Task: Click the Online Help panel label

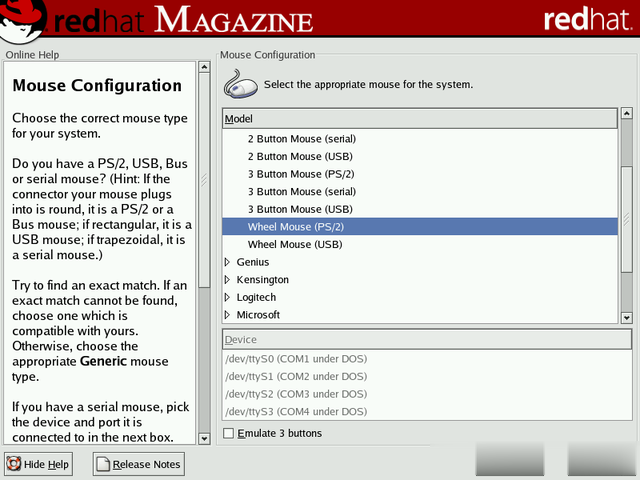Action: [x=32, y=55]
